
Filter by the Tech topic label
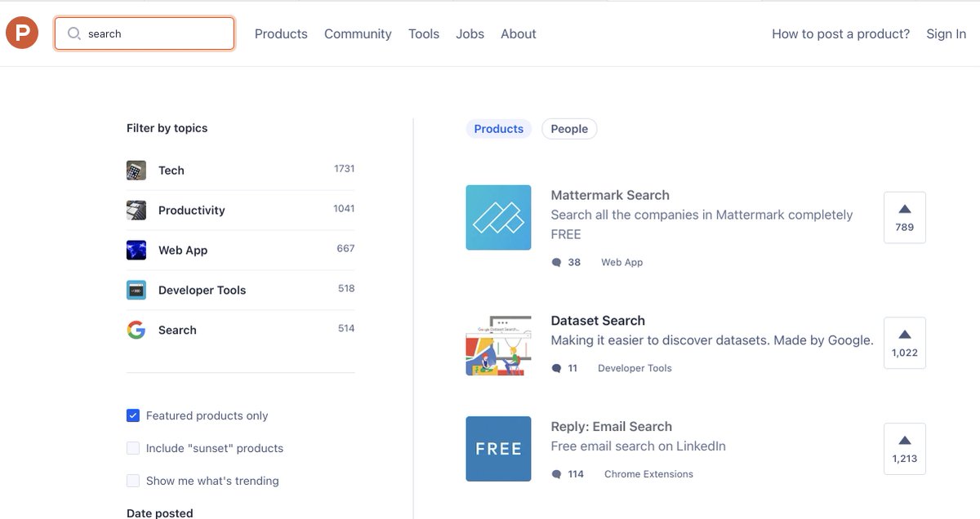pos(171,170)
